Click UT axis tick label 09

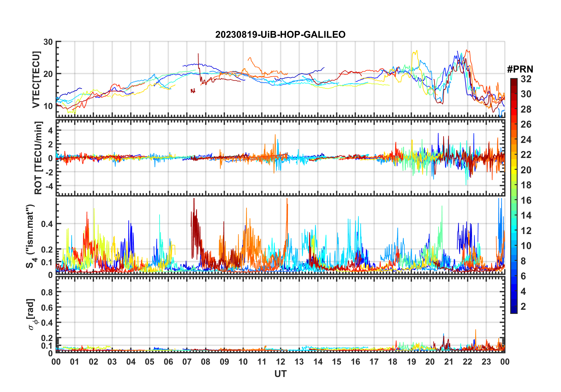224,362
